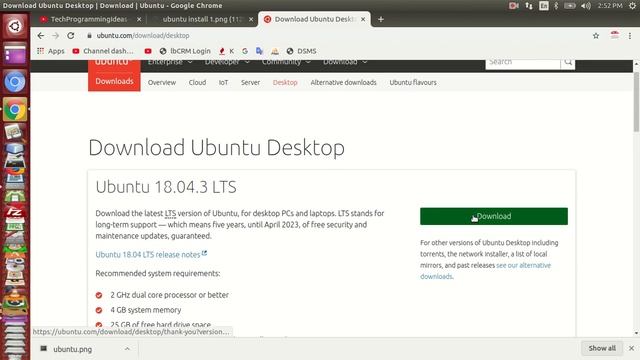This screenshot has height=360, width=640.
Task: Open the Chrome profile avatar
Action: (x=615, y=35)
